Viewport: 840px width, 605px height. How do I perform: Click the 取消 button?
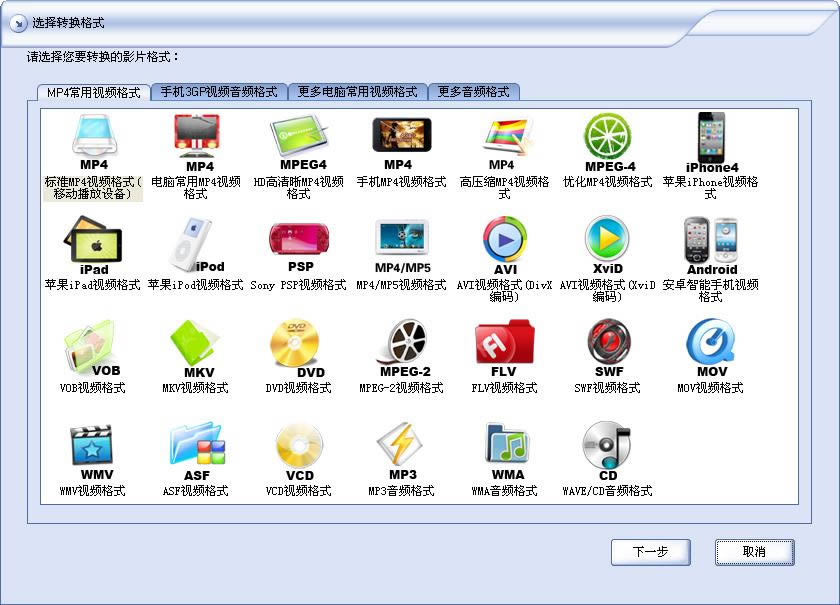754,552
